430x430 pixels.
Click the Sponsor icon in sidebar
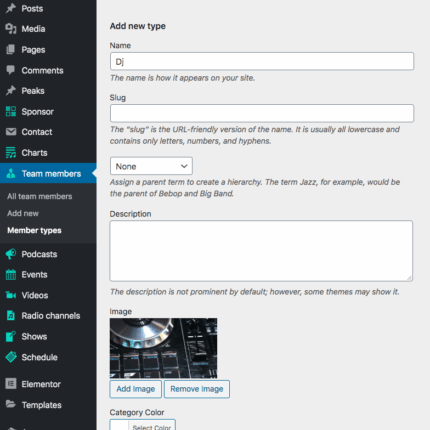[x=11, y=111]
